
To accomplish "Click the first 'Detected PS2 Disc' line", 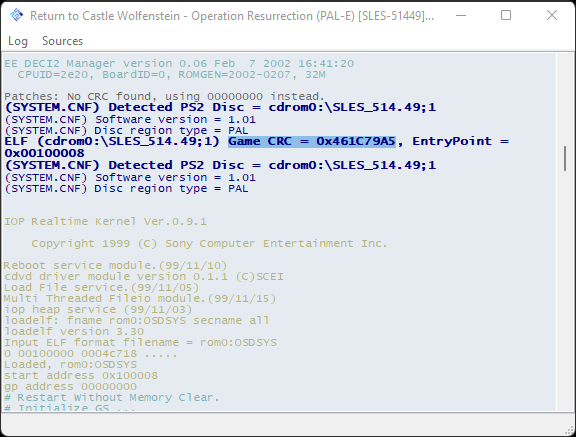I will [220, 107].
